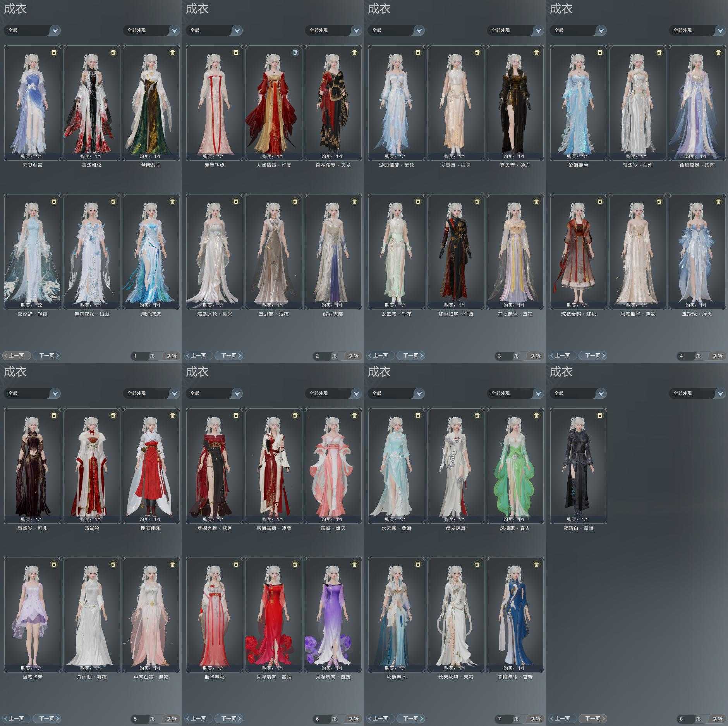Delete the 宴天宫·妙岩 outfit via trash icon
Screen dimensions: 728x726
point(536,52)
